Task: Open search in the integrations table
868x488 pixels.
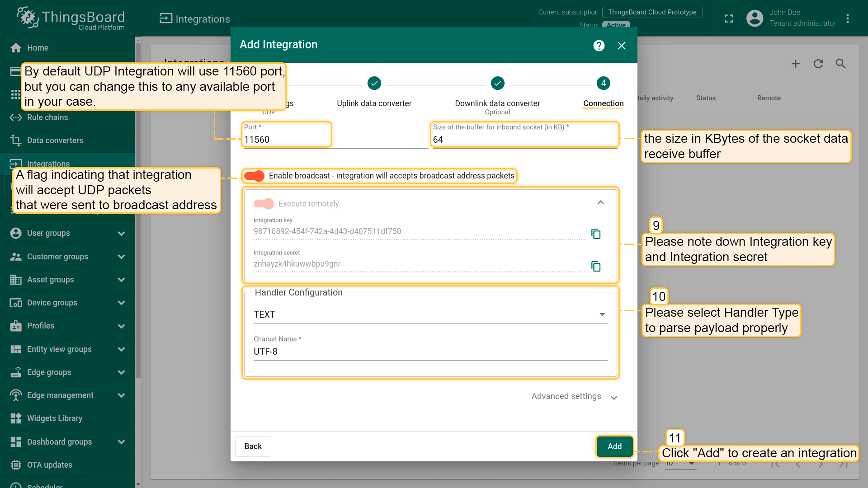Action: tap(840, 64)
